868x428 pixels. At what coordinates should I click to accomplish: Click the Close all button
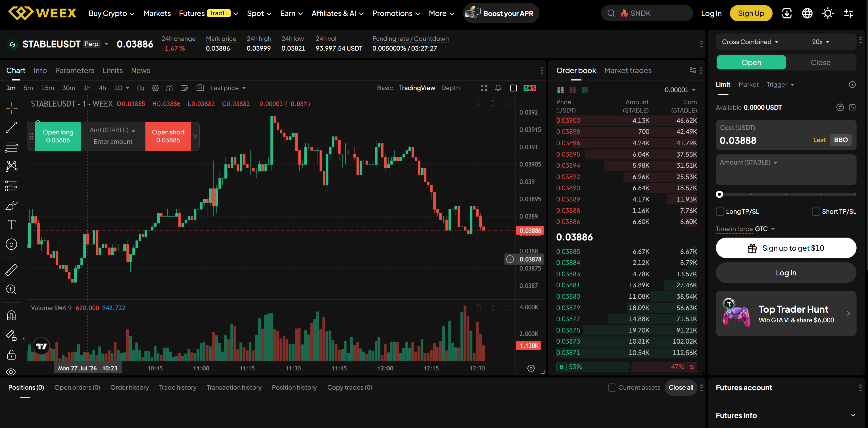click(x=681, y=388)
